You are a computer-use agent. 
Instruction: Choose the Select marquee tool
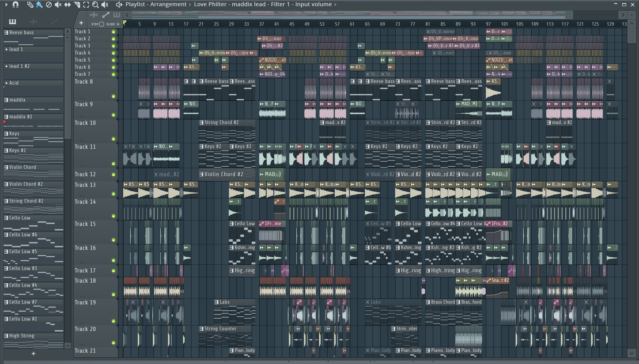click(86, 4)
